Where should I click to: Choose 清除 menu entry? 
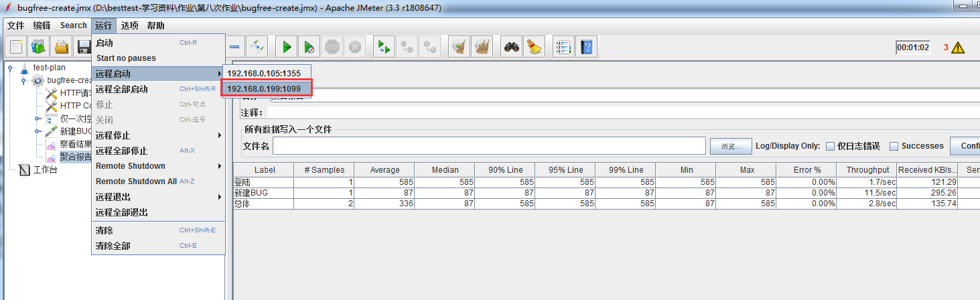(x=158, y=230)
